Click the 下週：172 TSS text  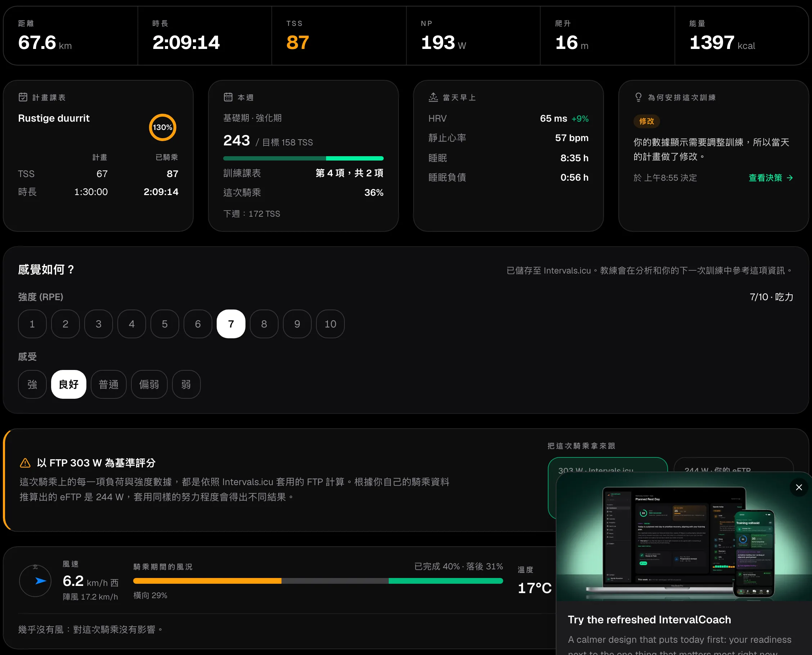coord(252,213)
